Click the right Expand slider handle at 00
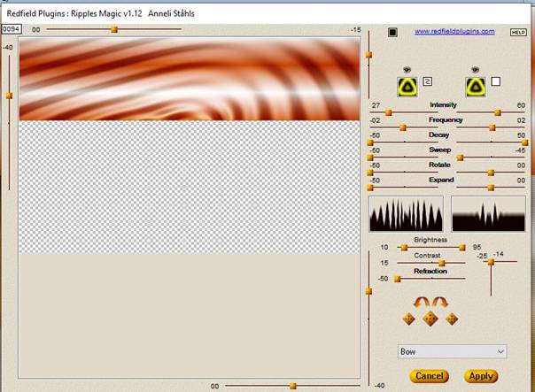Image resolution: width=535 pixels, height=392 pixels. click(x=491, y=188)
